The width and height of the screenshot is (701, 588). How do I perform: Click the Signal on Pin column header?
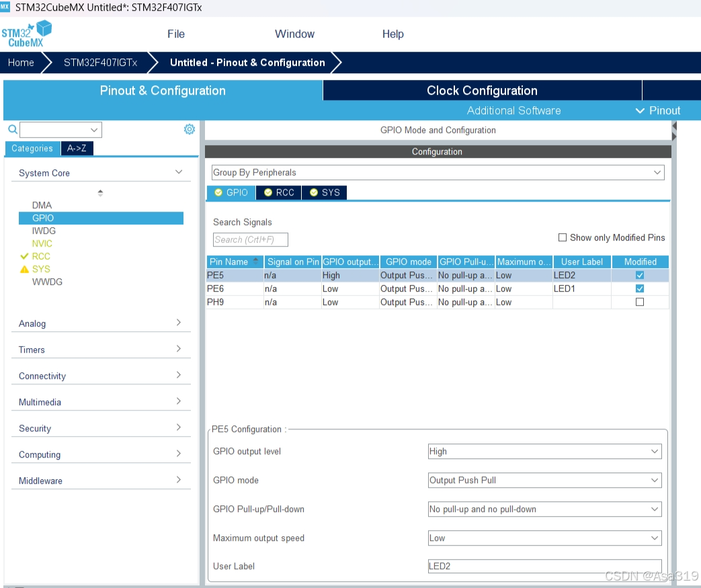click(x=292, y=261)
